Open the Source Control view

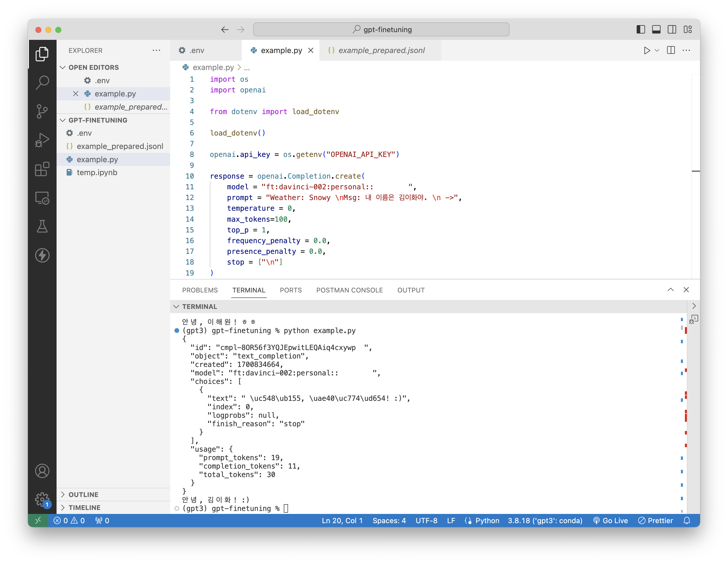pos(42,111)
